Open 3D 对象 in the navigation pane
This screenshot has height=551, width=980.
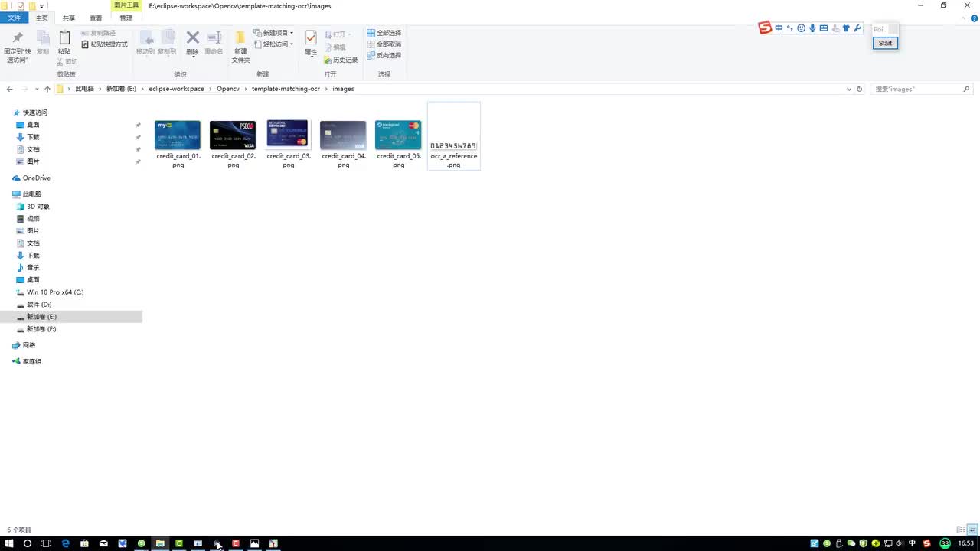[x=33, y=207]
